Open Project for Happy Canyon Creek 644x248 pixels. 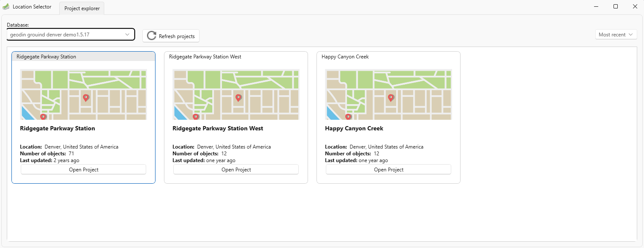(x=389, y=170)
